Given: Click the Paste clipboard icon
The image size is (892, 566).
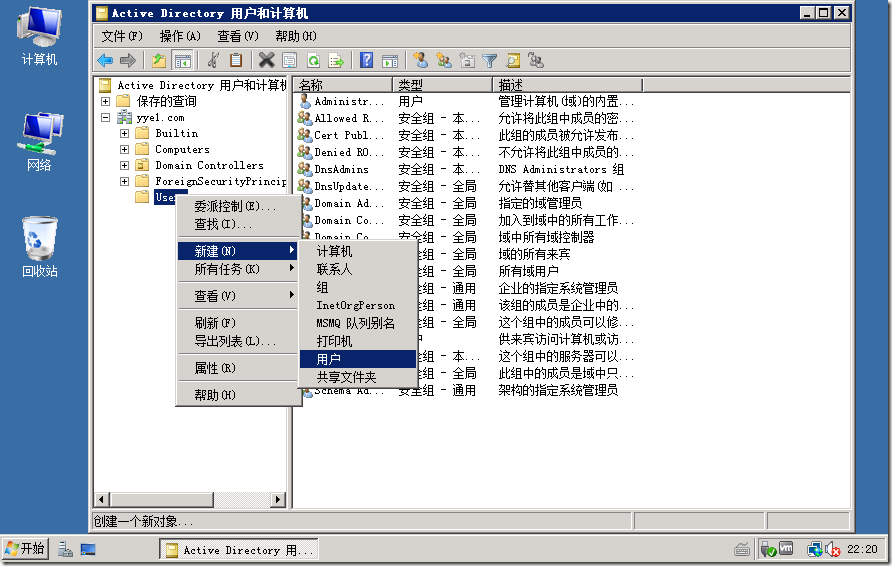Looking at the screenshot, I should click(236, 60).
